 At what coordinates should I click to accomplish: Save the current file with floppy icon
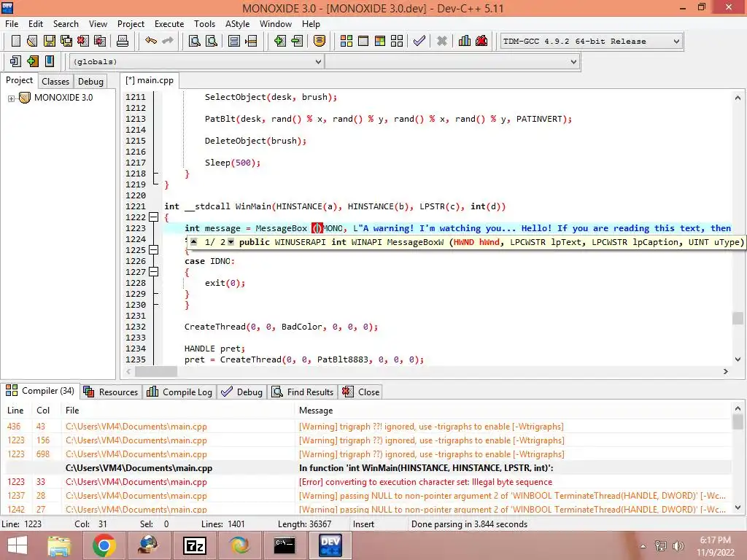(x=49, y=41)
